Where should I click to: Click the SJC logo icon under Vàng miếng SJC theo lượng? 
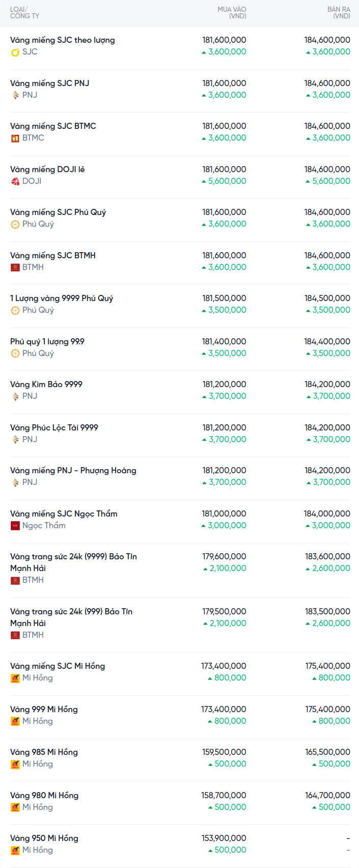[15, 52]
